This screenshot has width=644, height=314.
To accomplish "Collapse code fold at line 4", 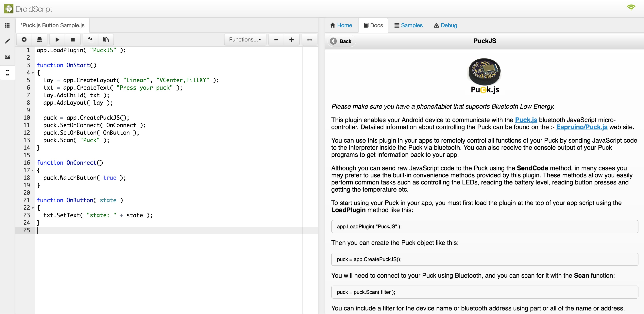I will (32, 73).
